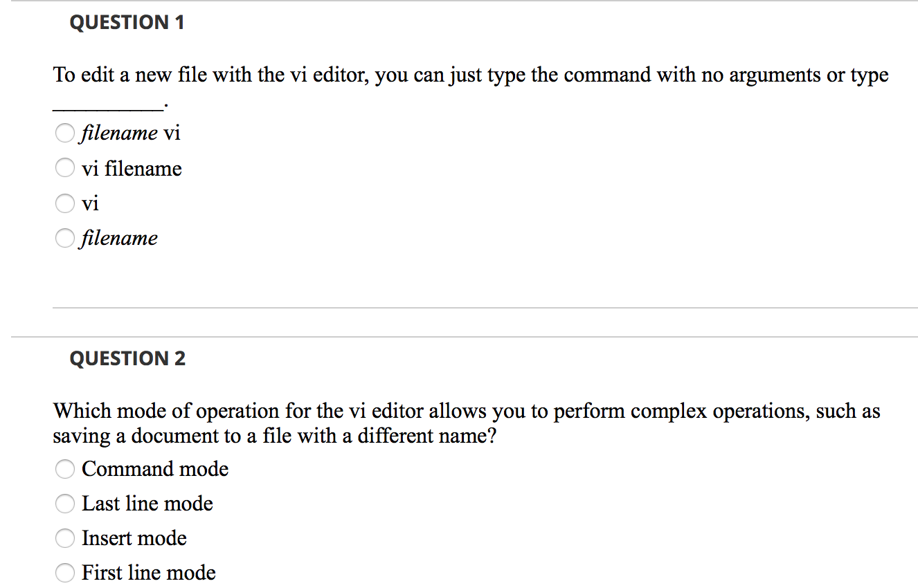This screenshot has height=588, width=918.
Task: Click the "Insert mode" label text
Action: [134, 538]
